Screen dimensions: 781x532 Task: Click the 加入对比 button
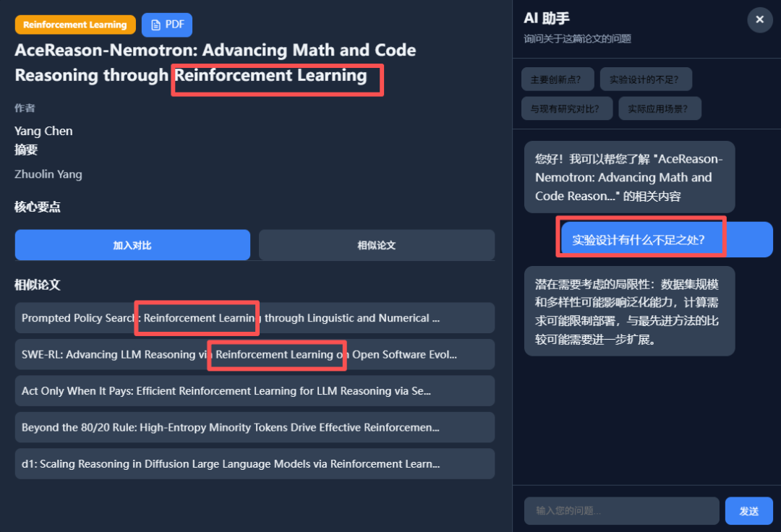click(132, 245)
